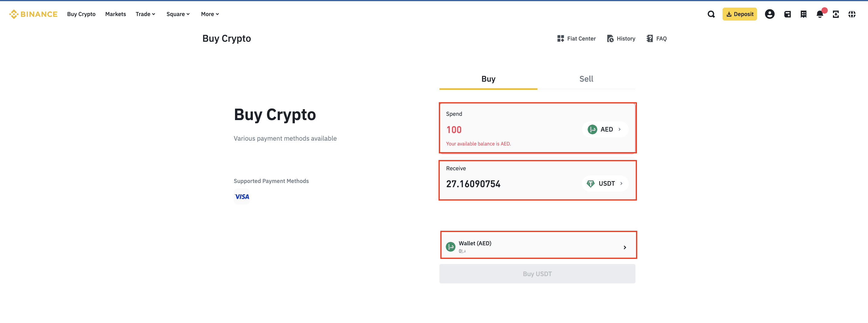868x323 pixels.
Task: Switch to the Sell tab
Action: tap(586, 79)
